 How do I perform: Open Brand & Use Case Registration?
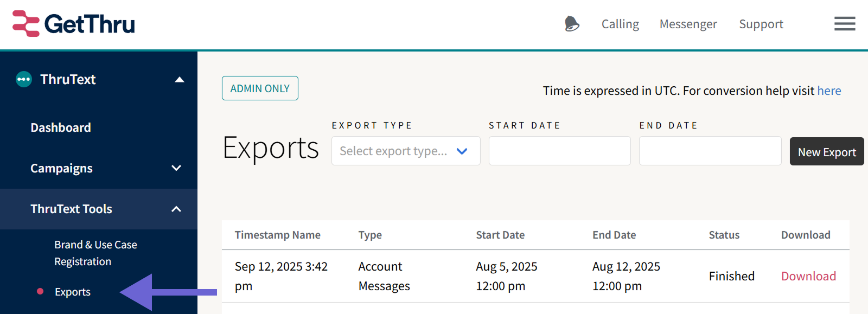pos(95,253)
